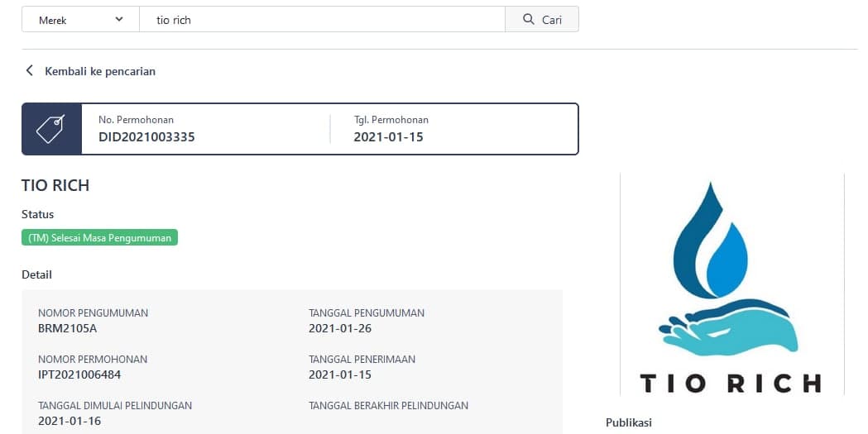Click the Tgl. Permohonan date in header box
The height and width of the screenshot is (434, 868).
point(388,137)
